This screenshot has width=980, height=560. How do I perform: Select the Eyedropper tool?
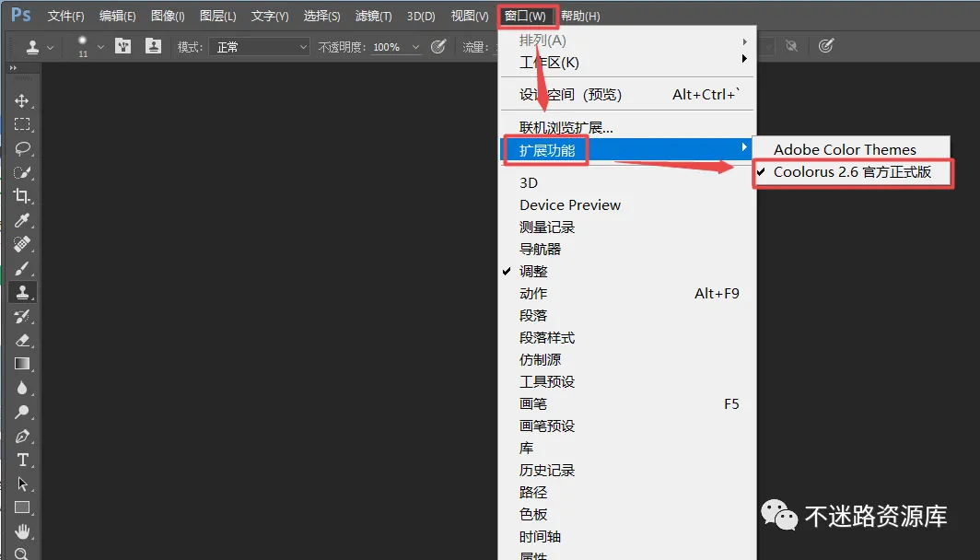(22, 220)
